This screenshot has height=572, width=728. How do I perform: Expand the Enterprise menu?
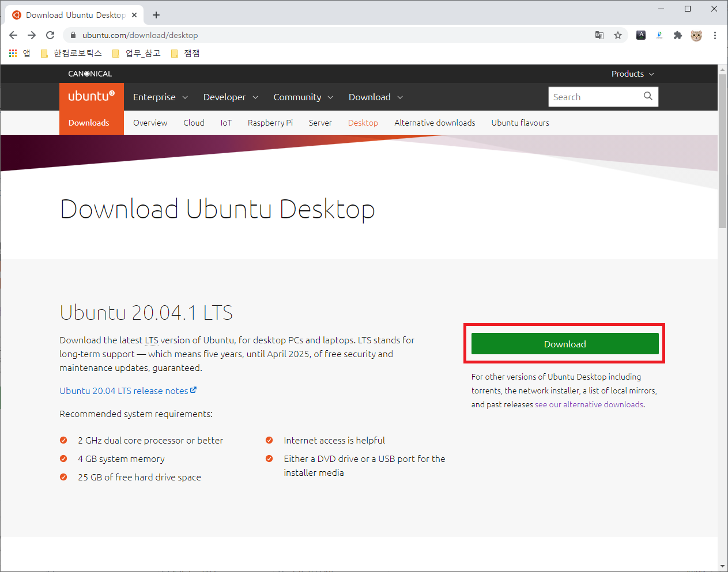161,97
